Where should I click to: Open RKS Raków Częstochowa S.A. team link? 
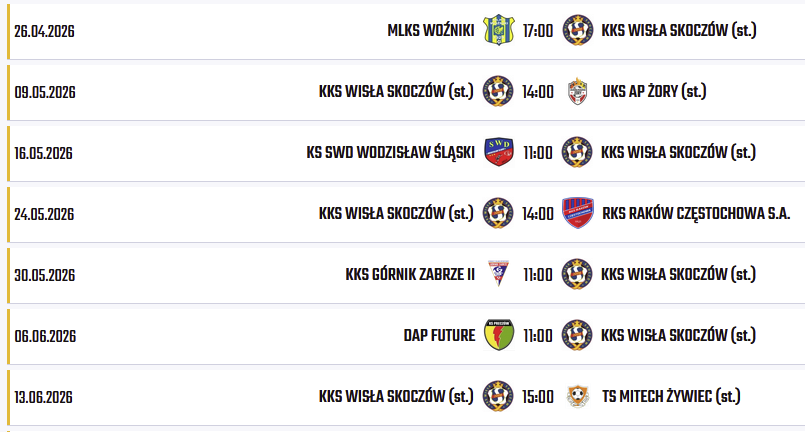pos(696,214)
